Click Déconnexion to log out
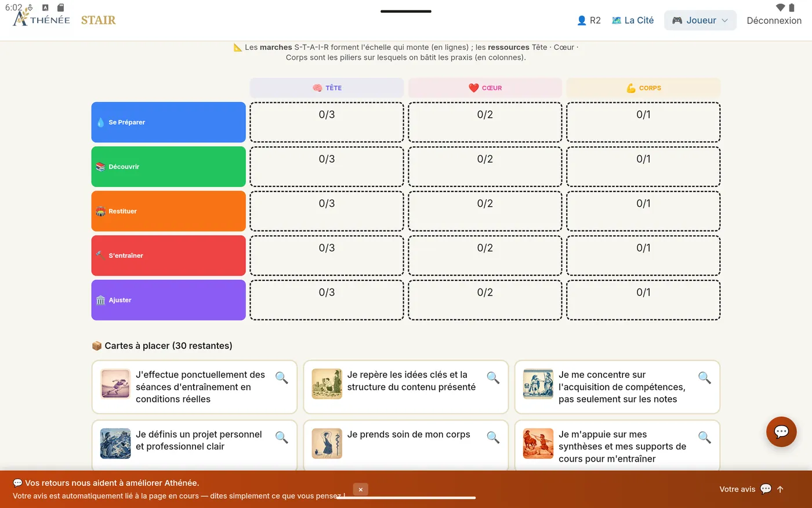Image resolution: width=812 pixels, height=508 pixels. click(x=774, y=20)
